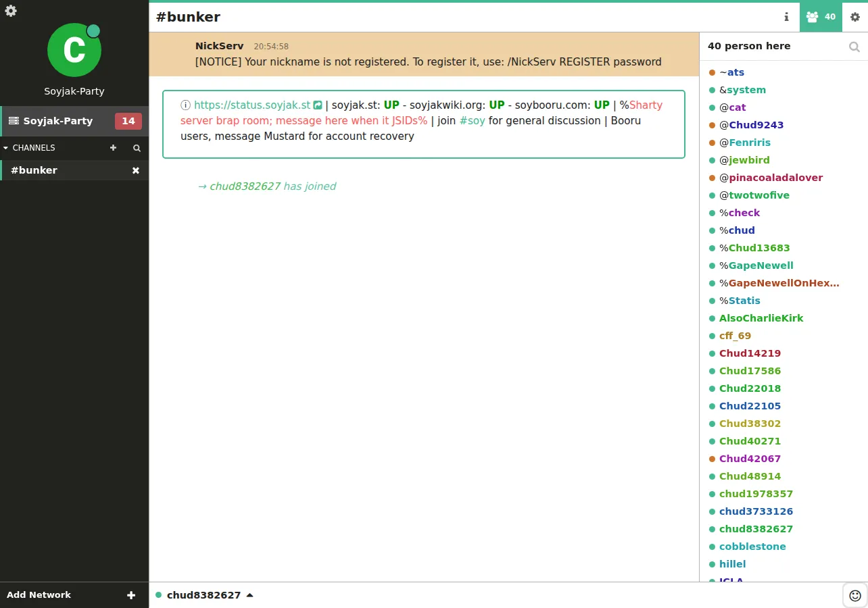The height and width of the screenshot is (608, 868).
Task: Open the emoji picker
Action: (x=855, y=595)
